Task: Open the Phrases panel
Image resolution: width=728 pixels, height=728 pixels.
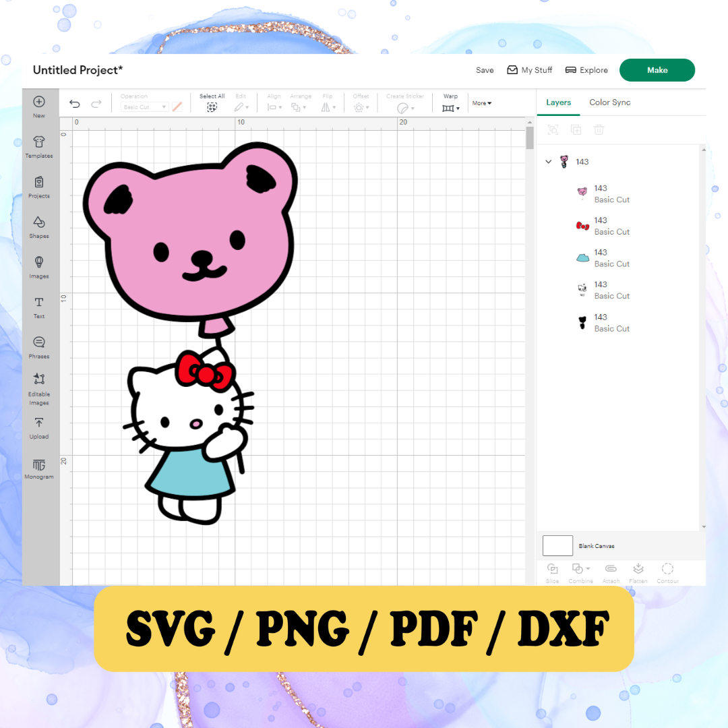Action: point(39,347)
